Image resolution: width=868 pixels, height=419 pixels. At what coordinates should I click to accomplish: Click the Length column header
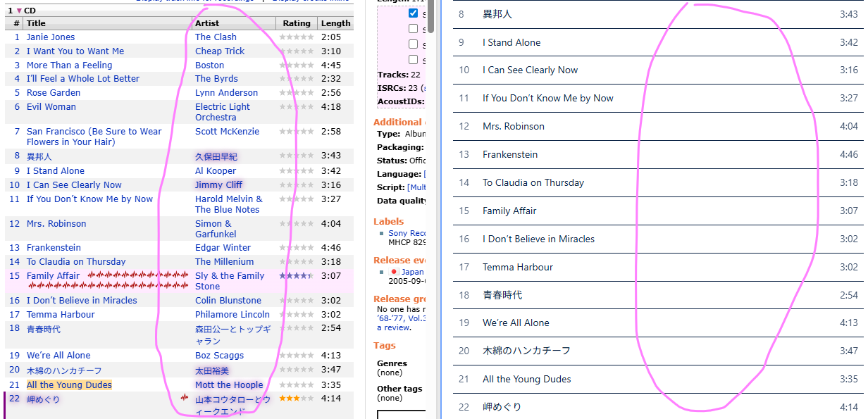click(x=335, y=23)
